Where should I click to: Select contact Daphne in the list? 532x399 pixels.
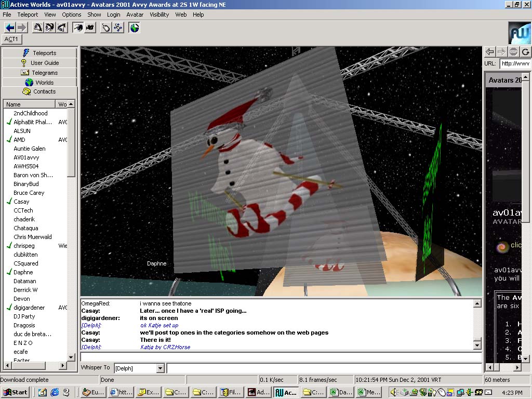[23, 272]
